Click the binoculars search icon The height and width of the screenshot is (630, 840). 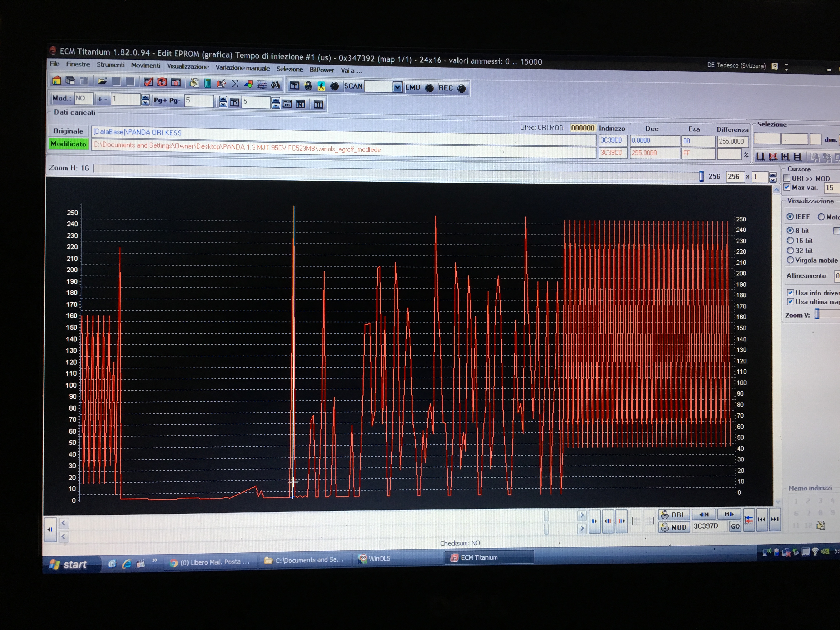click(x=275, y=85)
